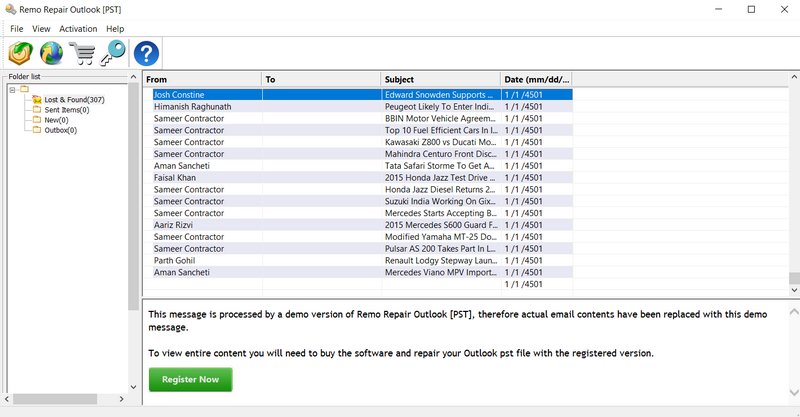This screenshot has height=417, width=800.
Task: Click the Date column header
Action: 536,79
